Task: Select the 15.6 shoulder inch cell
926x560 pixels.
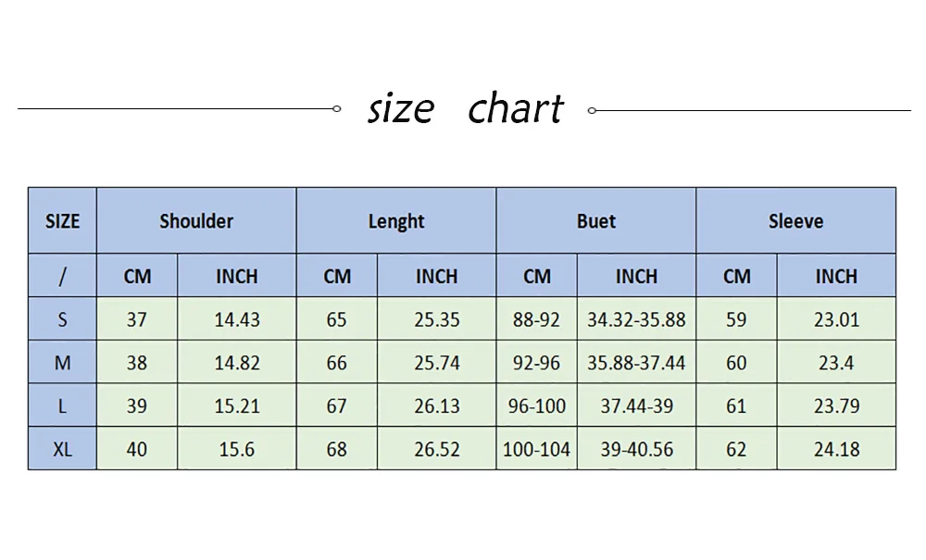Action: (x=236, y=449)
